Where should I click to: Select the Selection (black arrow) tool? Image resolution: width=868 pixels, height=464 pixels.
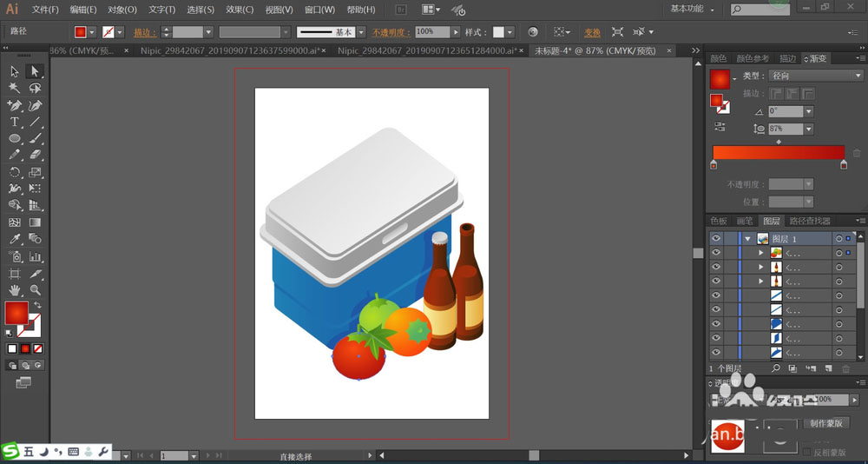pyautogui.click(x=15, y=71)
